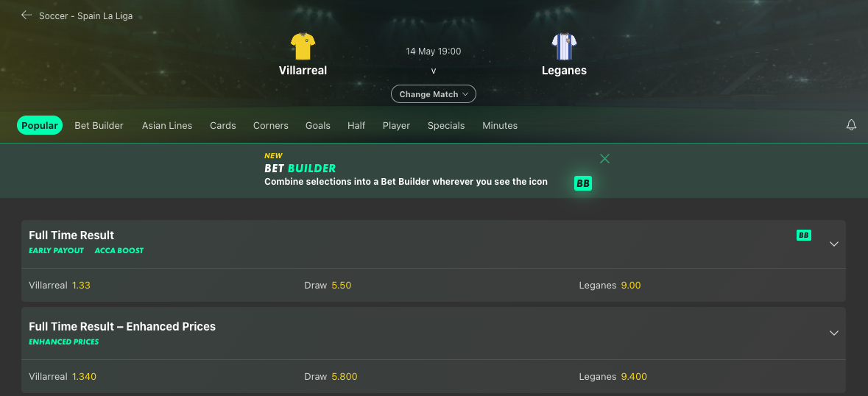The height and width of the screenshot is (396, 868).
Task: Switch to the Bet Builder tab
Action: pyautogui.click(x=99, y=126)
